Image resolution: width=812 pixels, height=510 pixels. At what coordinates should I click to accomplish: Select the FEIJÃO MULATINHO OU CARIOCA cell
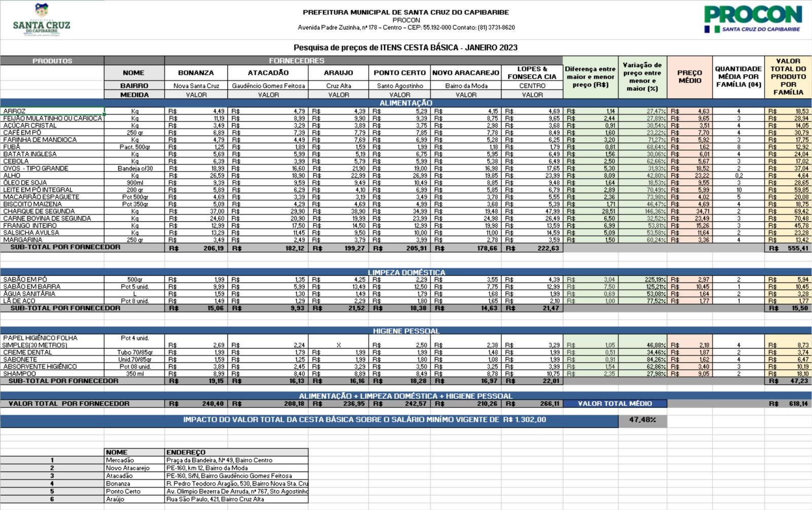pos(52,118)
